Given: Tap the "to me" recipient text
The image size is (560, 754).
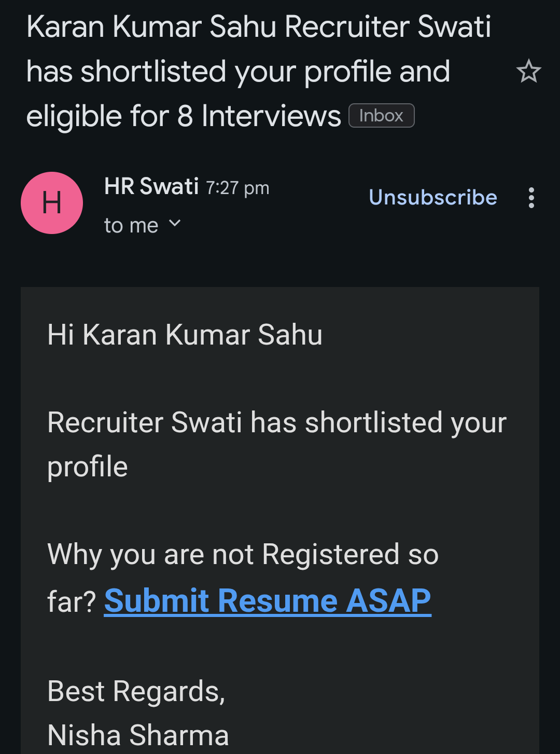Looking at the screenshot, I should (131, 226).
